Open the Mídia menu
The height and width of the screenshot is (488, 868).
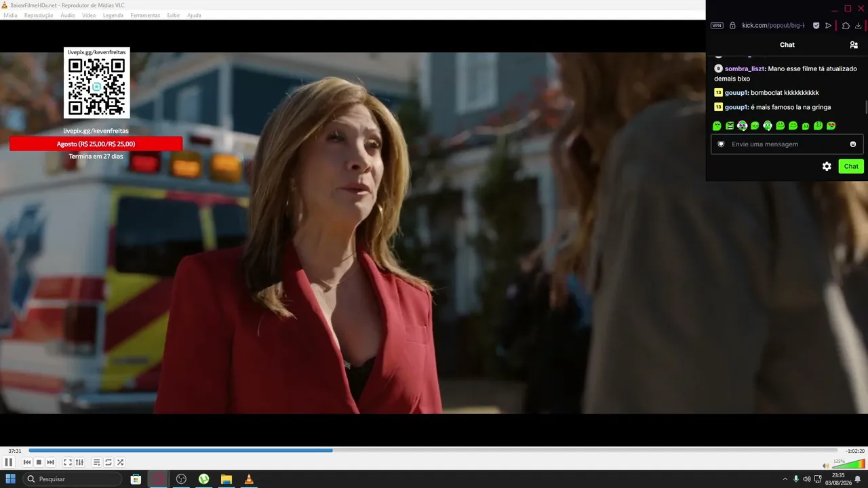[10, 15]
